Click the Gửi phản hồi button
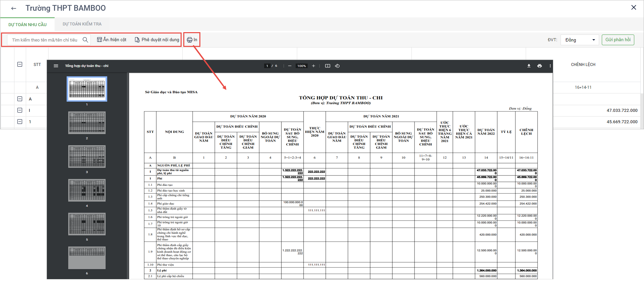 click(x=618, y=40)
